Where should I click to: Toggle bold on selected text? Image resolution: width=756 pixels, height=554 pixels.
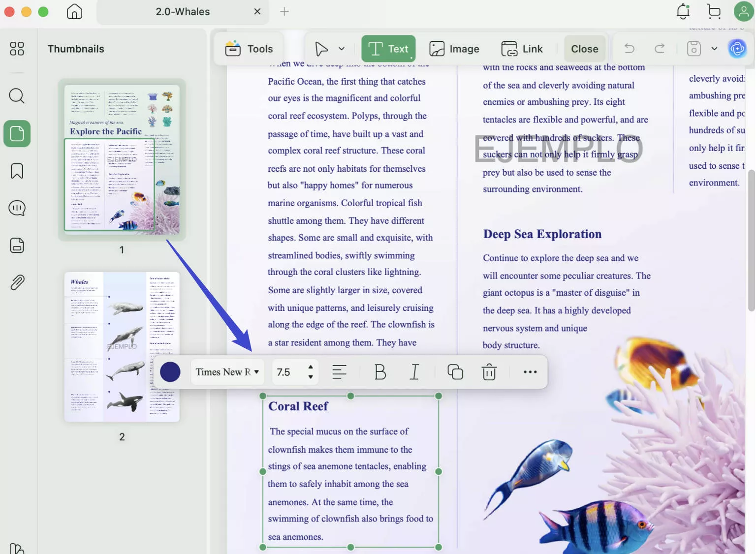click(380, 372)
